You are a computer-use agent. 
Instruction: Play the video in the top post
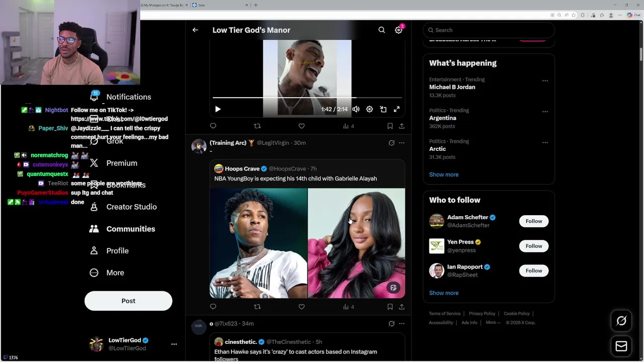pyautogui.click(x=218, y=109)
